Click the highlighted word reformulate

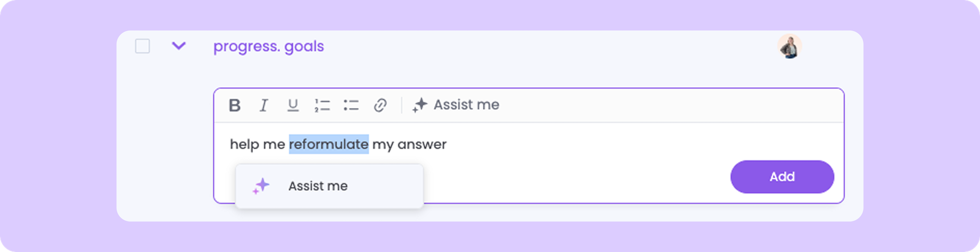(328, 144)
